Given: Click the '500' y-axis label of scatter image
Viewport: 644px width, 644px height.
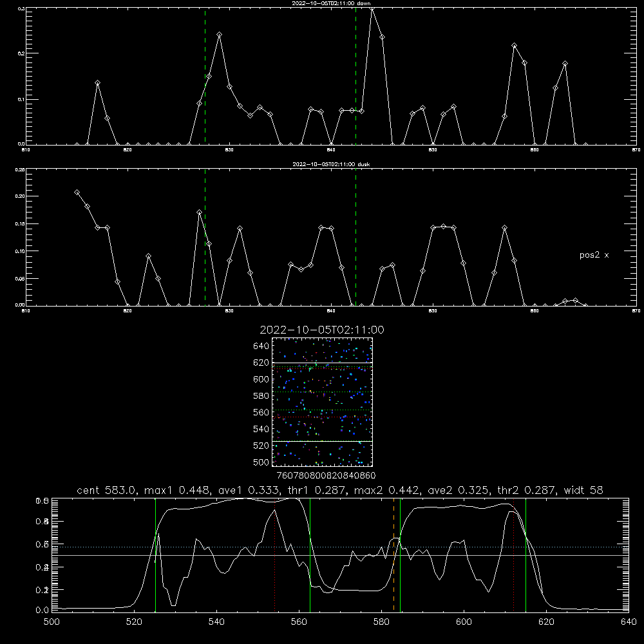Looking at the screenshot, I should pos(261,462).
